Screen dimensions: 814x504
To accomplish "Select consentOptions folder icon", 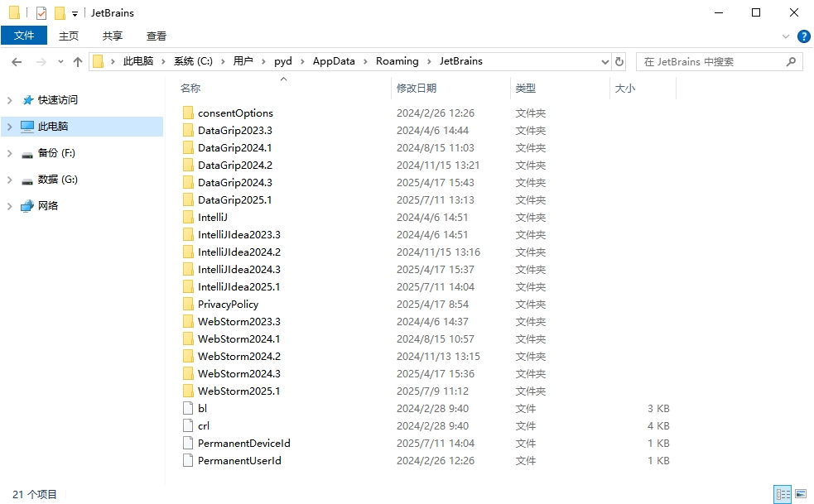I will (188, 113).
